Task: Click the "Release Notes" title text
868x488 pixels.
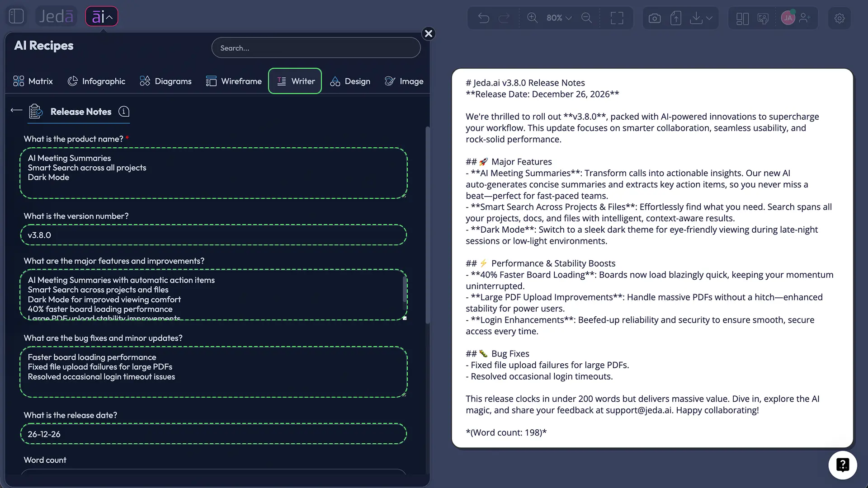Action: [81, 112]
